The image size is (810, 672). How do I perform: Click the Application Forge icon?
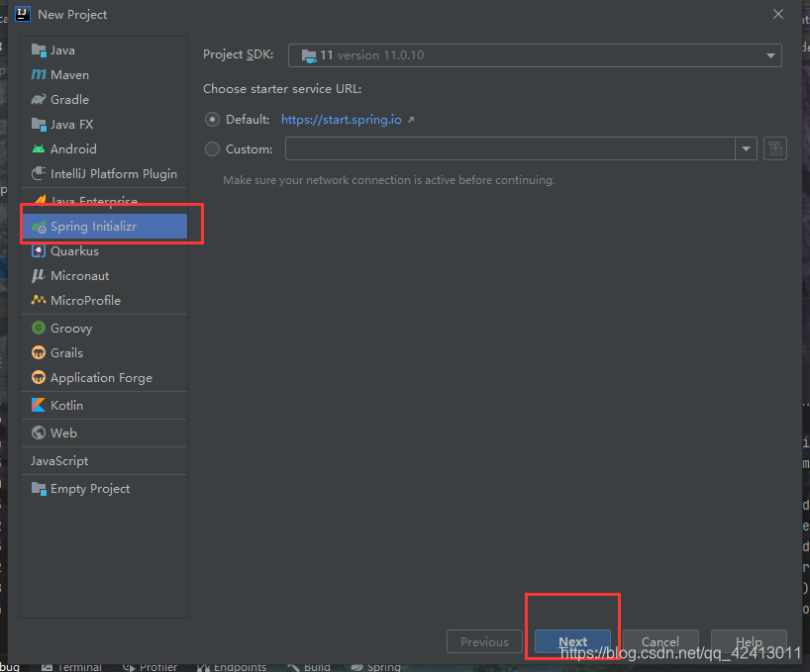pos(39,377)
